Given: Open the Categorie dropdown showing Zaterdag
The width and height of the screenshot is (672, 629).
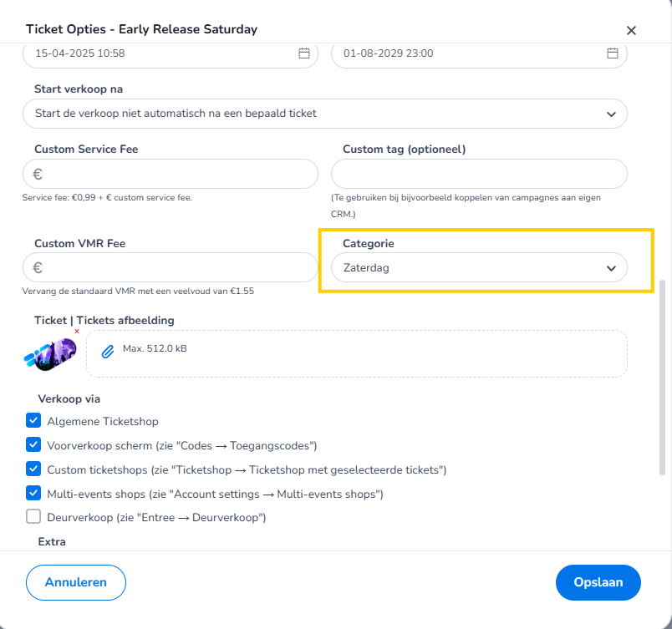Looking at the screenshot, I should click(x=479, y=268).
